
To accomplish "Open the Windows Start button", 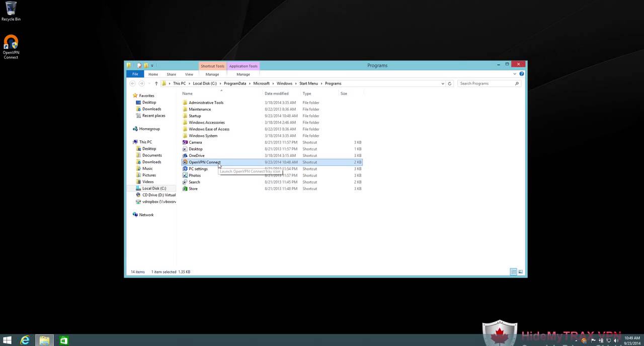I will tap(8, 340).
